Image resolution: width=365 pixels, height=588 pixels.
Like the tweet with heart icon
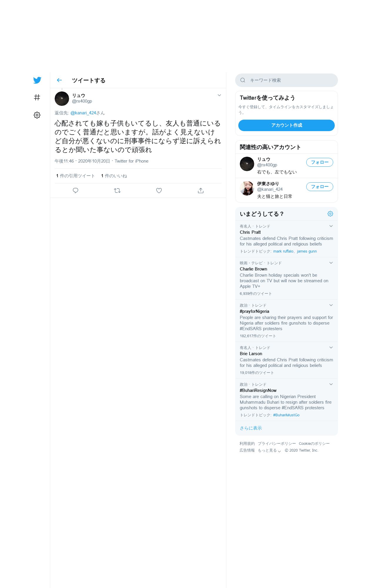[x=159, y=191]
